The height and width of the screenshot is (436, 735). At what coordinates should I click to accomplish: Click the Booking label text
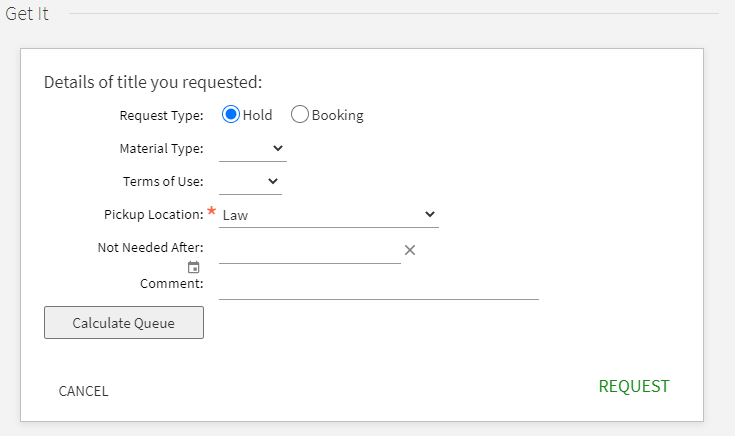point(338,115)
